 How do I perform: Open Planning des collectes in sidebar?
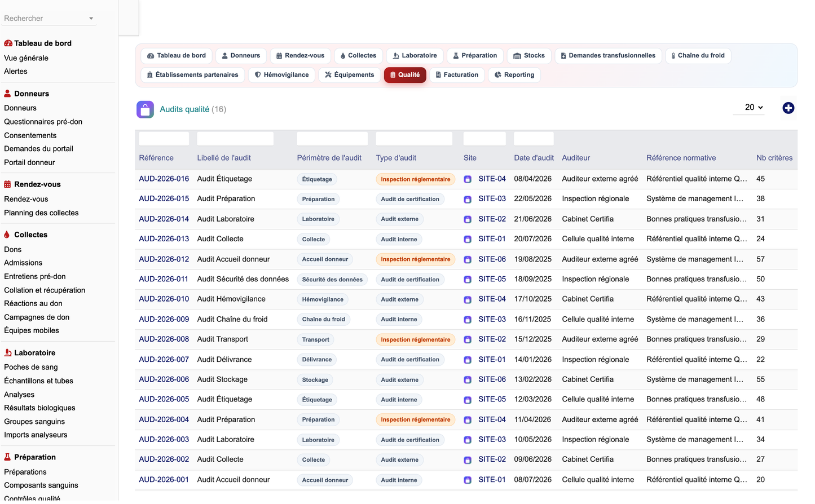41,213
